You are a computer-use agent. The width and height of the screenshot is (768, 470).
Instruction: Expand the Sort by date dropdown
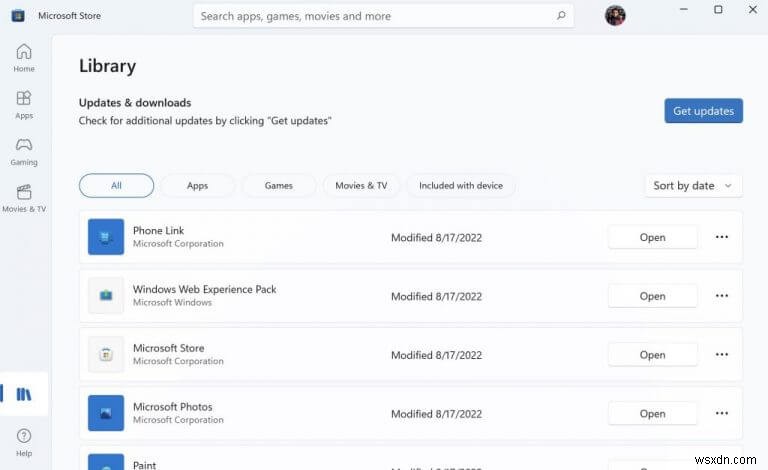693,186
